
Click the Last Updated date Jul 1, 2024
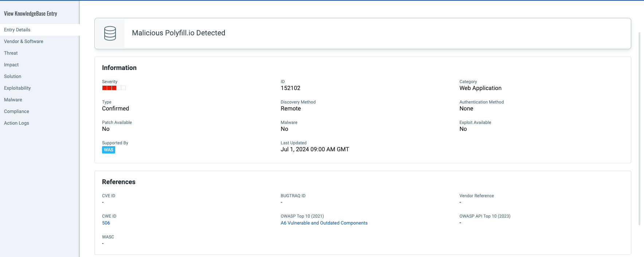point(315,149)
